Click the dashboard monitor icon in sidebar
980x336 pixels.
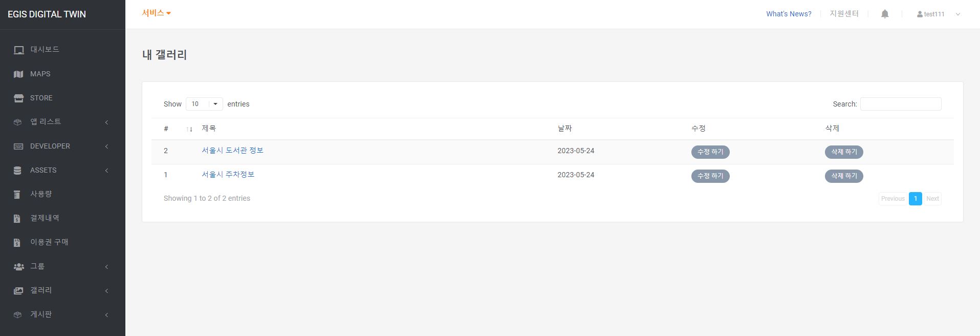click(x=19, y=50)
